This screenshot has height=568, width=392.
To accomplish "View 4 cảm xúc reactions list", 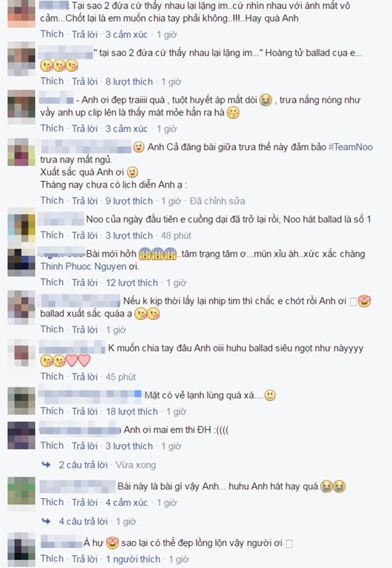I will click(x=126, y=502).
